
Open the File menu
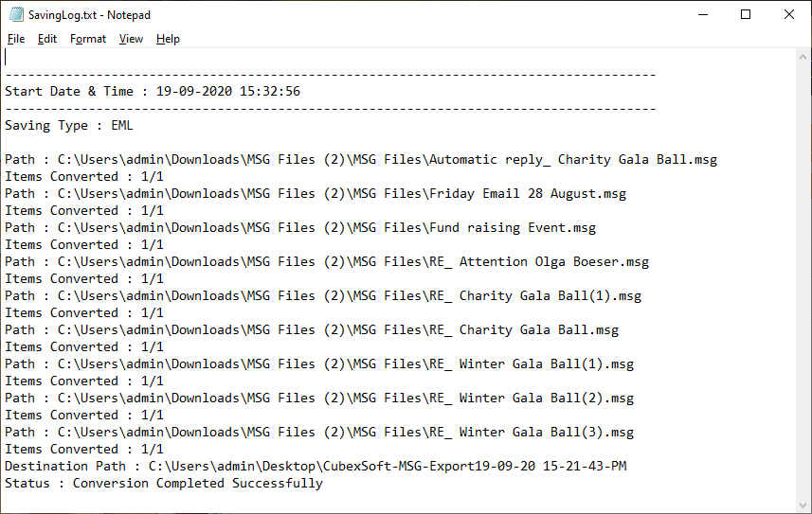[x=16, y=39]
